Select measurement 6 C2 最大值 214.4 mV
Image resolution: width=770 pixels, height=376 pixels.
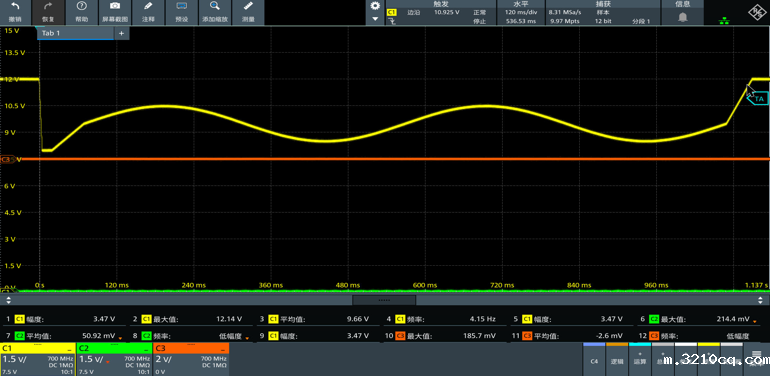tap(698, 319)
